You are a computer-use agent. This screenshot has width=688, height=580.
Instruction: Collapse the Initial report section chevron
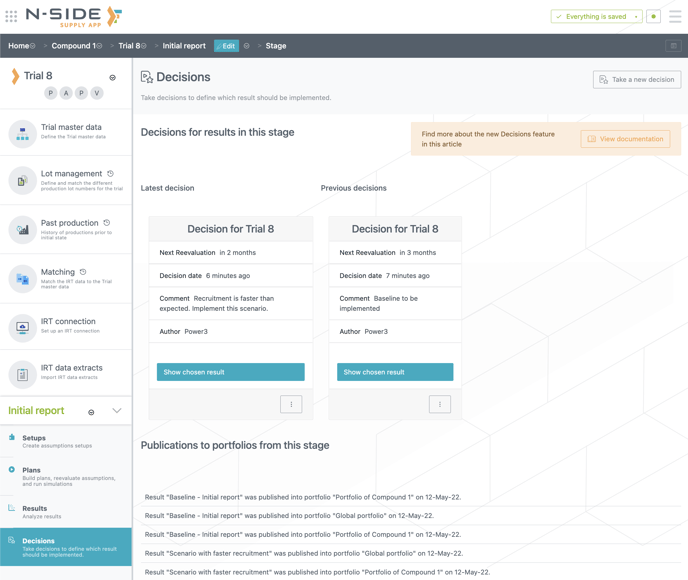(117, 411)
